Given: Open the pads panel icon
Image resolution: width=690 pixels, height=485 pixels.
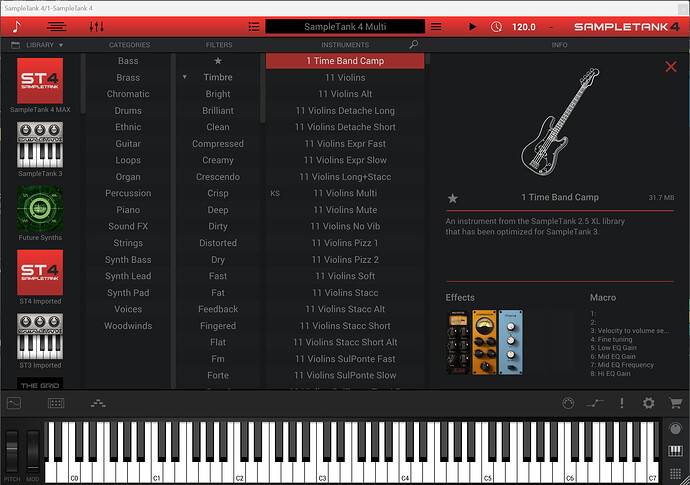Looking at the screenshot, I should 56,403.
